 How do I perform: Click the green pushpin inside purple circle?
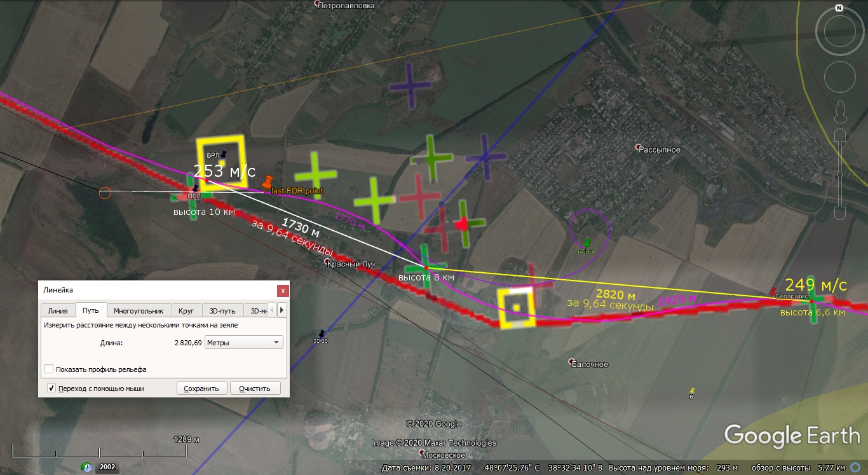tap(587, 242)
